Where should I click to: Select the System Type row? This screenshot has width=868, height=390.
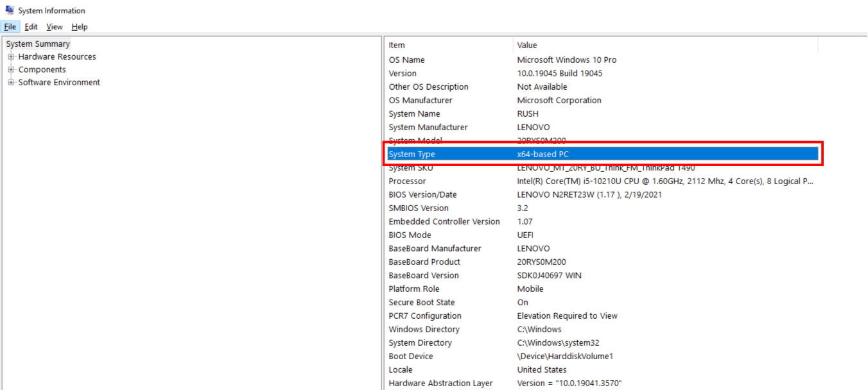[602, 154]
